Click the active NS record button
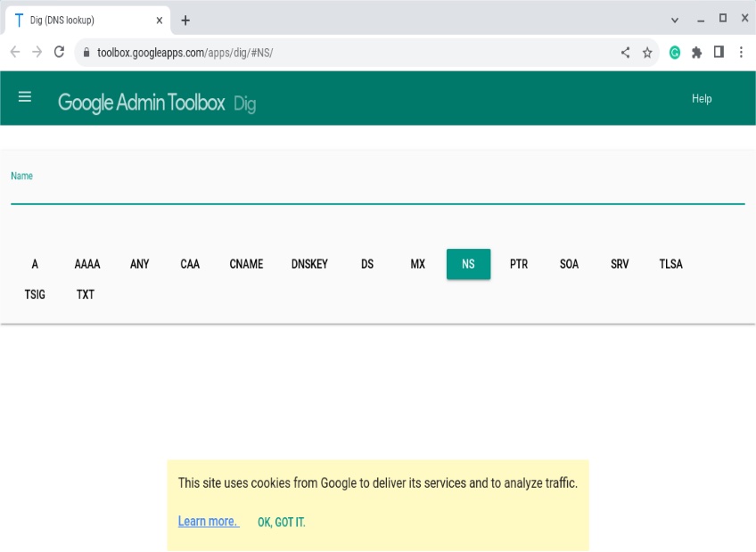756x552 pixels. pyautogui.click(x=469, y=264)
